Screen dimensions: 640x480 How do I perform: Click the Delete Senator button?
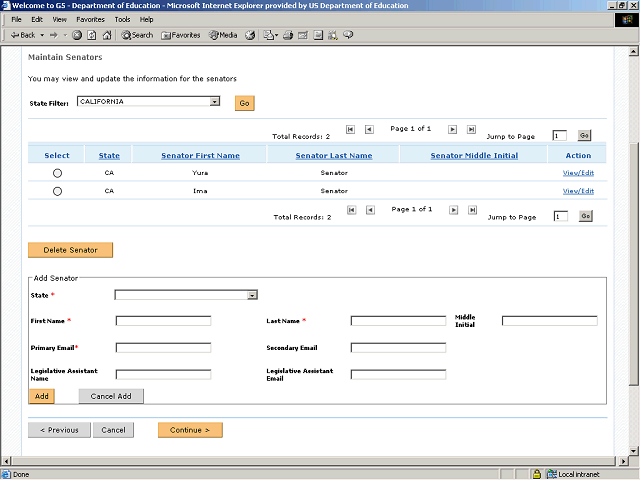pyautogui.click(x=70, y=250)
